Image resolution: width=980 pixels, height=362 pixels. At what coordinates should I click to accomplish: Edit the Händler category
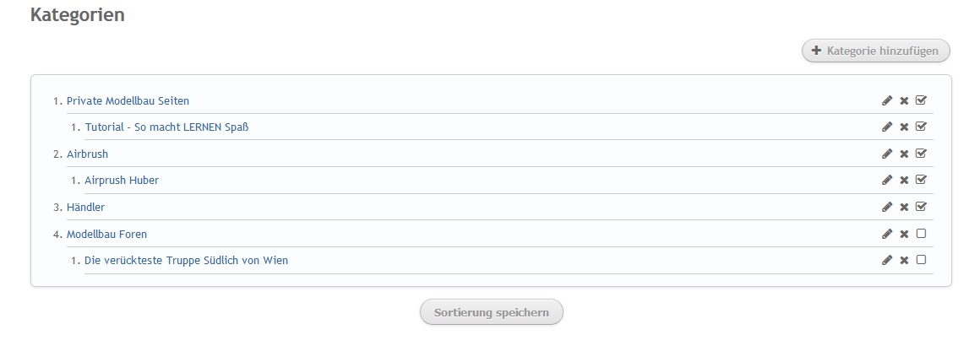[x=887, y=208]
